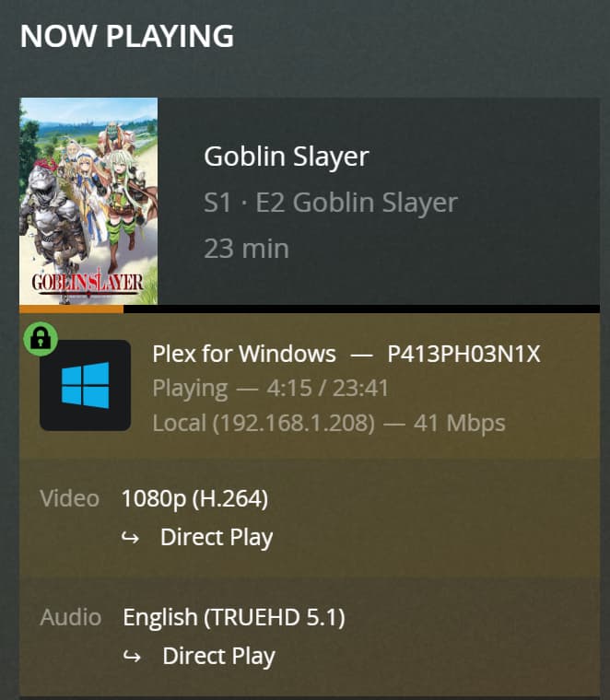Screen dimensions: 610x700
Task: Click the 1080p (H.264) video stream text
Action: pos(194,499)
